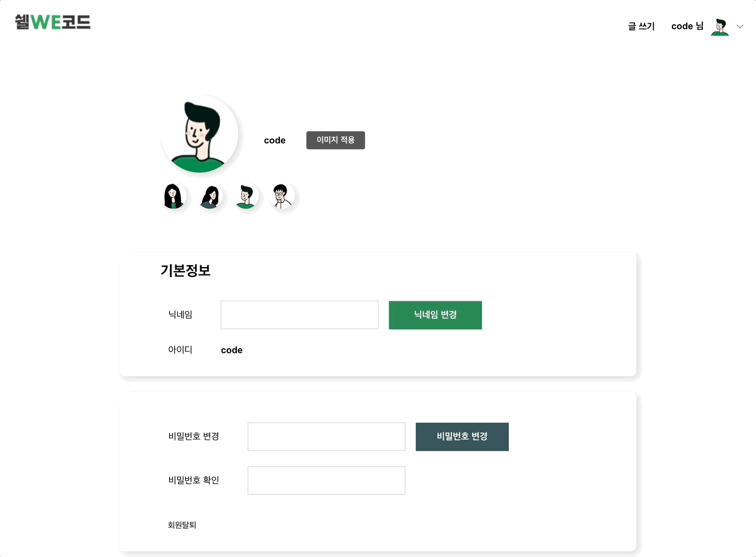756x557 pixels.
Task: Click the 기본정보 section heading
Action: [186, 271]
